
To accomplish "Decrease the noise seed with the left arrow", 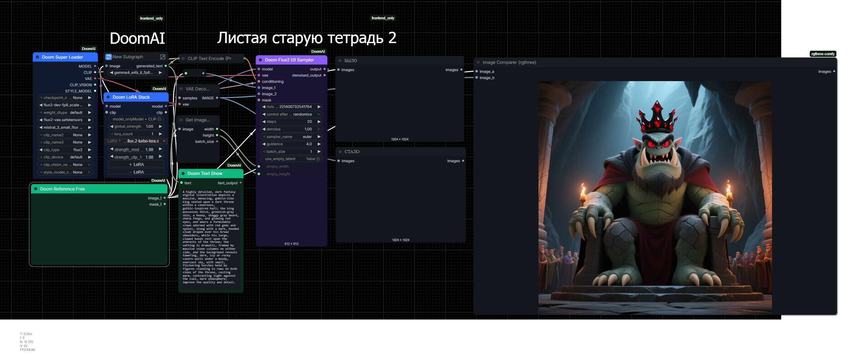I will click(264, 107).
